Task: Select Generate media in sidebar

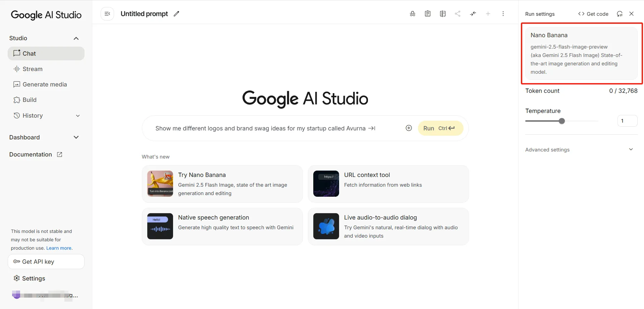Action: pos(45,84)
